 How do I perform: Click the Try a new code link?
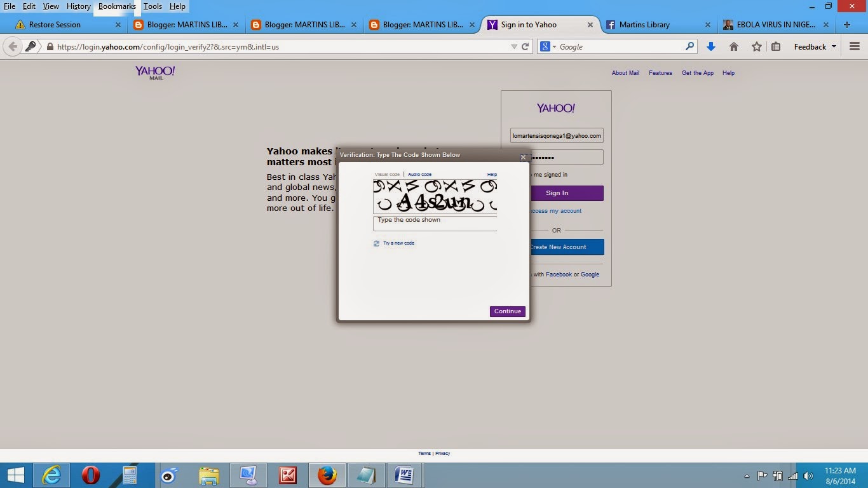398,243
